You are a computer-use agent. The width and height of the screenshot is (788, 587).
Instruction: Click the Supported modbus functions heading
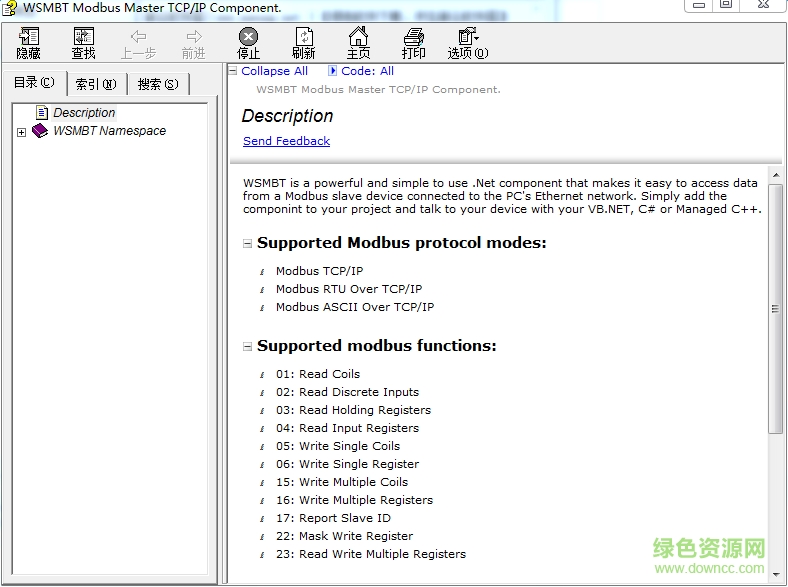pos(376,346)
